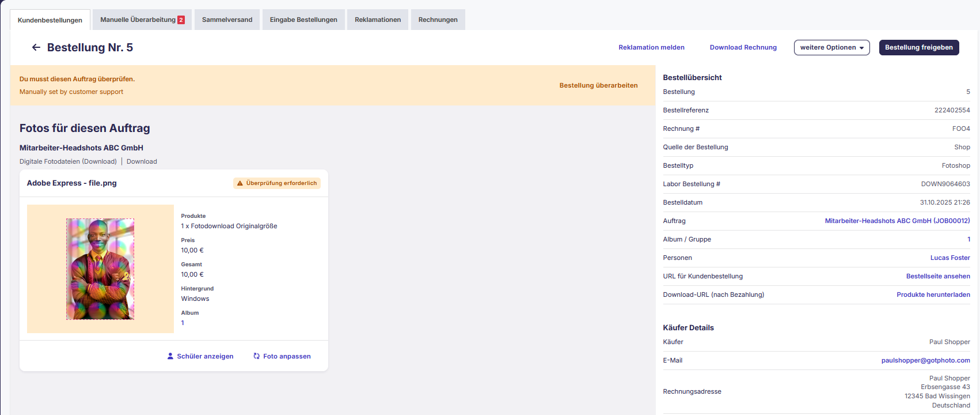Image resolution: width=980 pixels, height=415 pixels.
Task: Click the Gesamt value 10,00 €
Action: pyautogui.click(x=192, y=274)
